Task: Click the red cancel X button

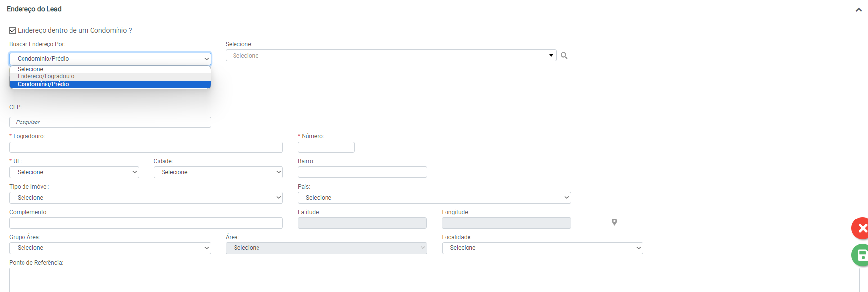Action: point(861,228)
